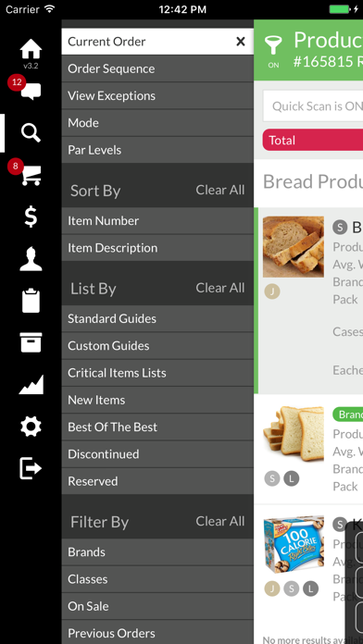
Task: Expand Custom Guides list option
Action: point(157,346)
